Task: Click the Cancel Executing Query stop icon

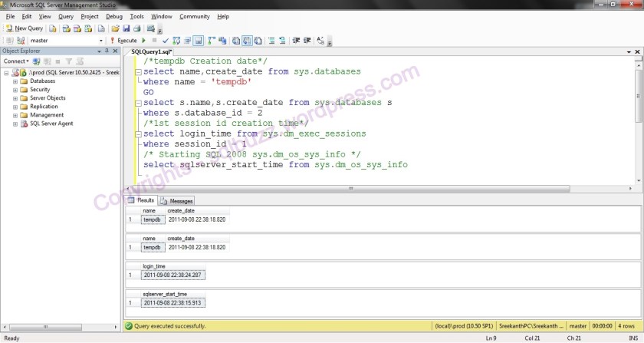Action: (155, 40)
